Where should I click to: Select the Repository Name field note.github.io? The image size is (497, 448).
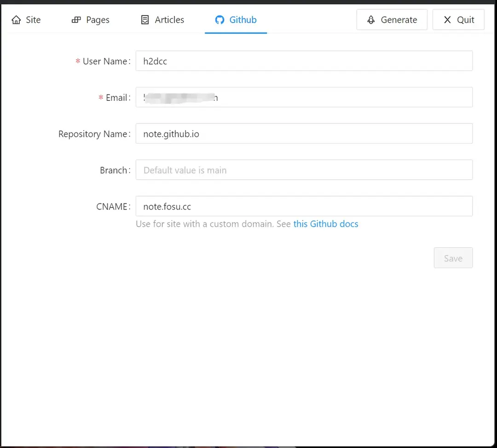tap(304, 134)
